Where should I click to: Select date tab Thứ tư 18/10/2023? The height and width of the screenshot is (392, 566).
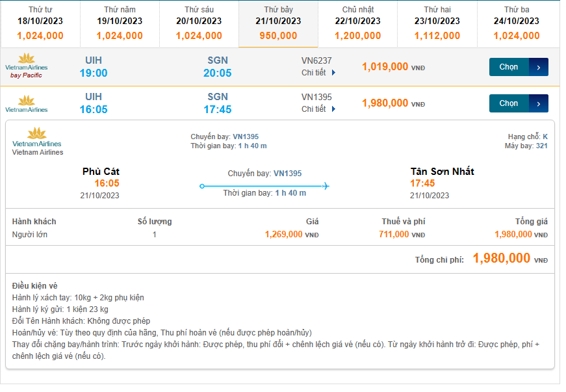pyautogui.click(x=40, y=23)
